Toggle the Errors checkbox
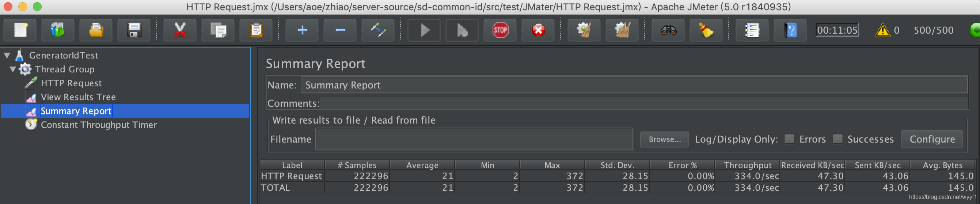 point(789,139)
